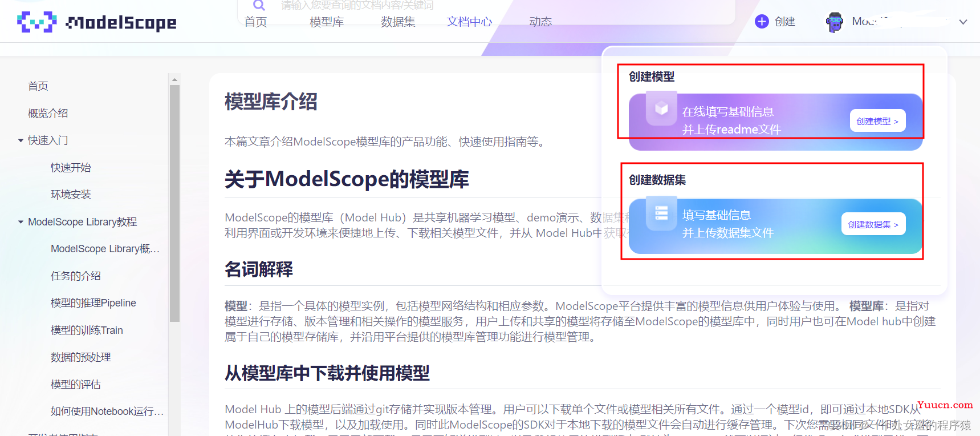Open 如何使用Notebook运行… sidebar item
The image size is (980, 436).
107,411
